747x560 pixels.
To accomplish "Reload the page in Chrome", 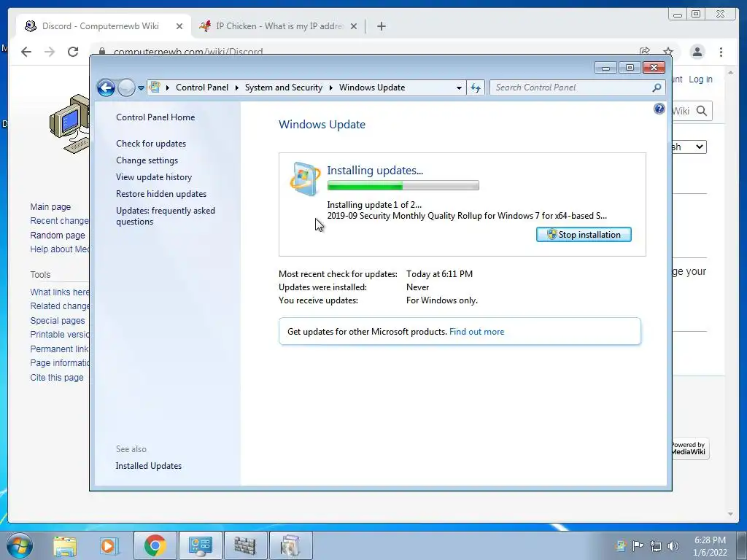I will pos(73,52).
